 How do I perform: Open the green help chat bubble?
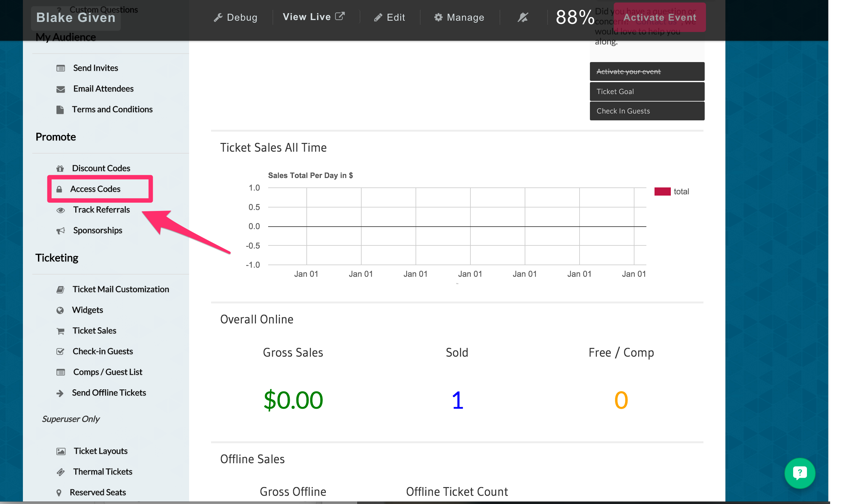799,473
